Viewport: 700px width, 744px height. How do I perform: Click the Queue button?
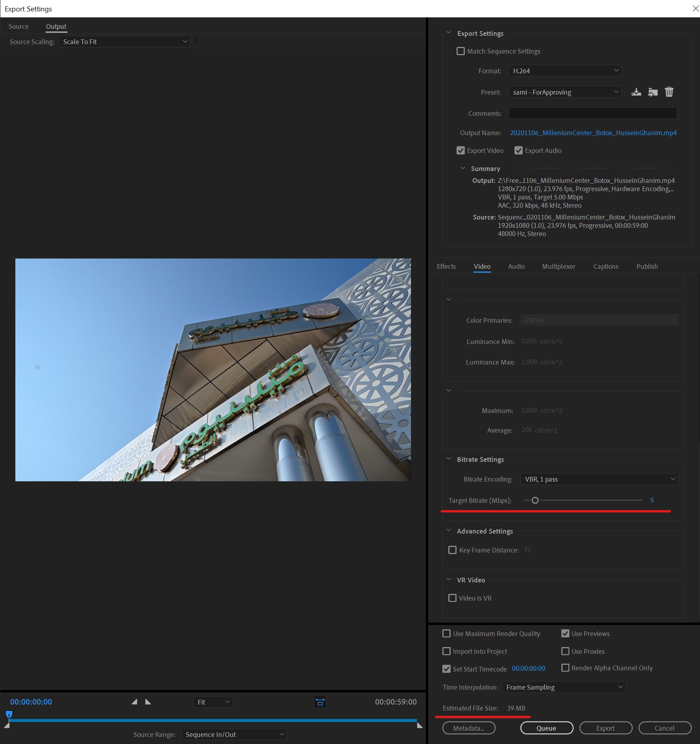547,728
